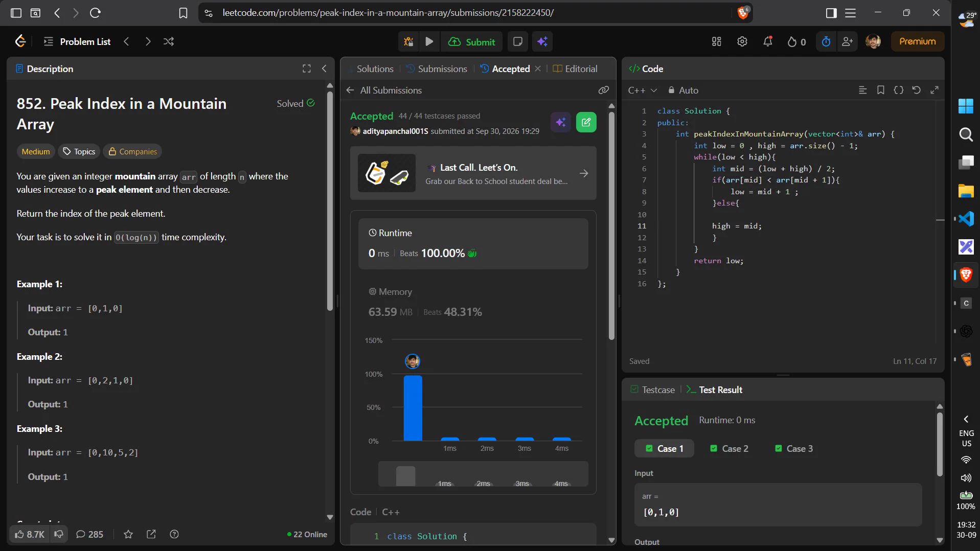This screenshot has width=980, height=551.
Task: Click the streak flame counter
Action: pyautogui.click(x=796, y=42)
